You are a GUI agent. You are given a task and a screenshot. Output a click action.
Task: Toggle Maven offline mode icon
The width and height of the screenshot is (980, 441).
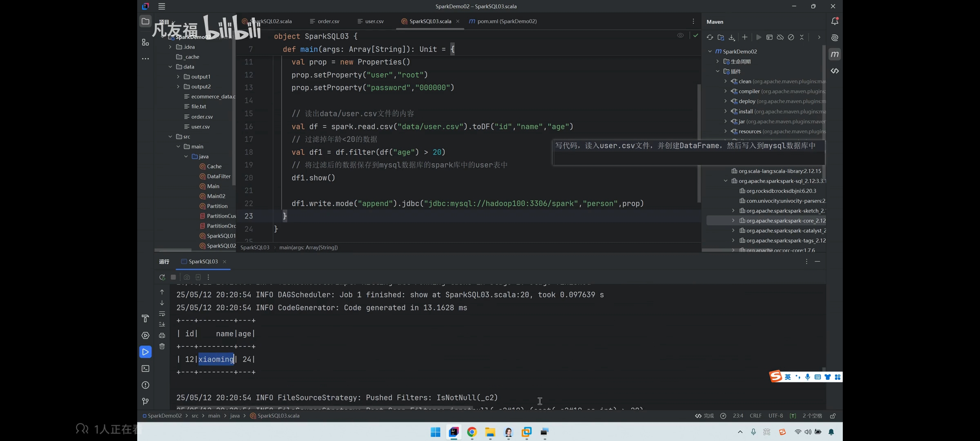[780, 37]
